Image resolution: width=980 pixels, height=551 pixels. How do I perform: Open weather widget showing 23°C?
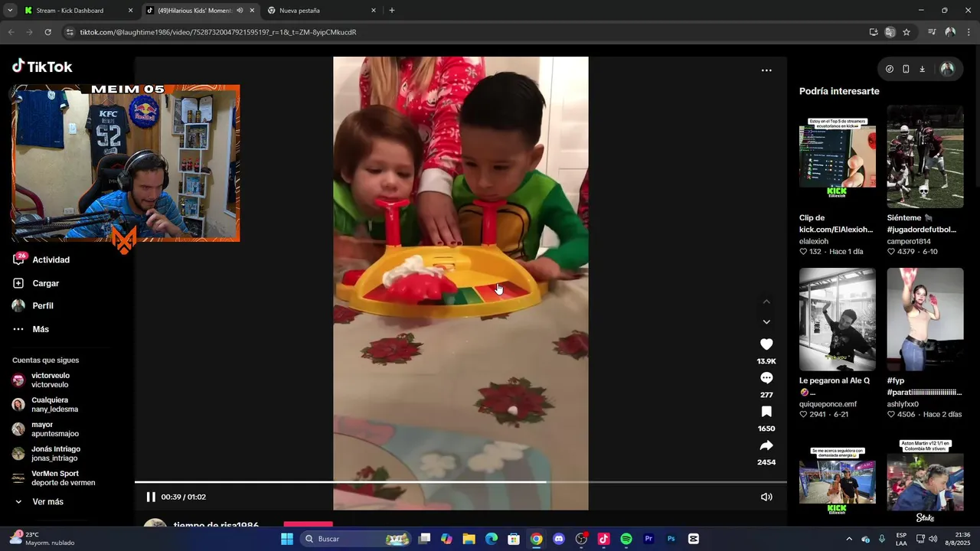pos(42,539)
